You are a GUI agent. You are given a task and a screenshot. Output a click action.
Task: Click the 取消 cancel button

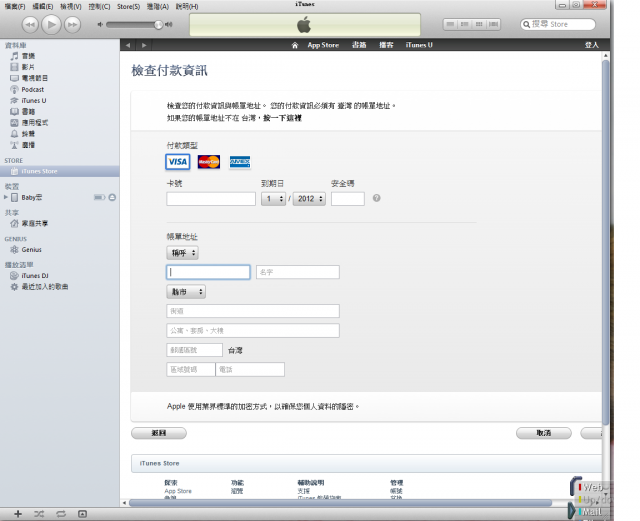pyautogui.click(x=544, y=433)
